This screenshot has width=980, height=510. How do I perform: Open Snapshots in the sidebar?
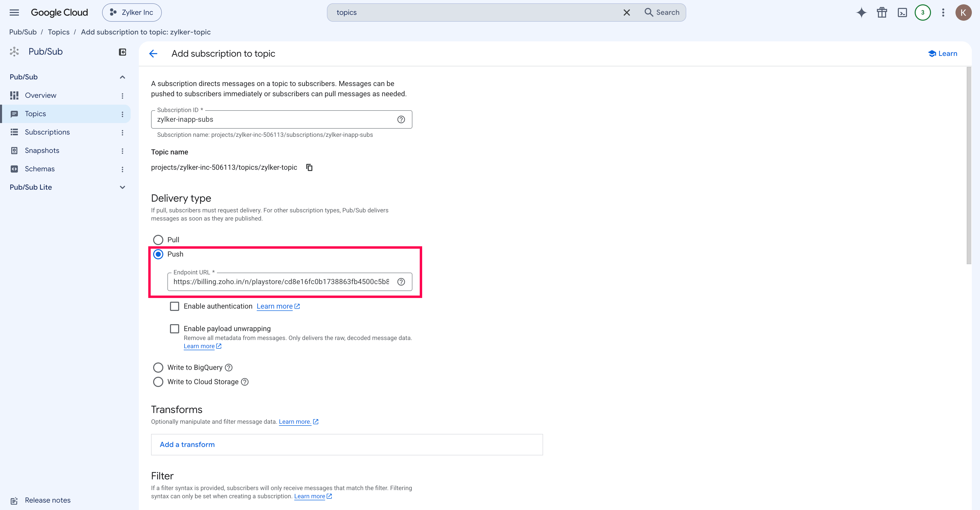coord(42,150)
